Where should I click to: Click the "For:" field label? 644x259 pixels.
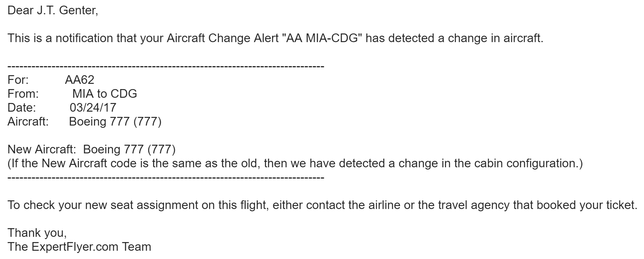pyautogui.click(x=18, y=80)
